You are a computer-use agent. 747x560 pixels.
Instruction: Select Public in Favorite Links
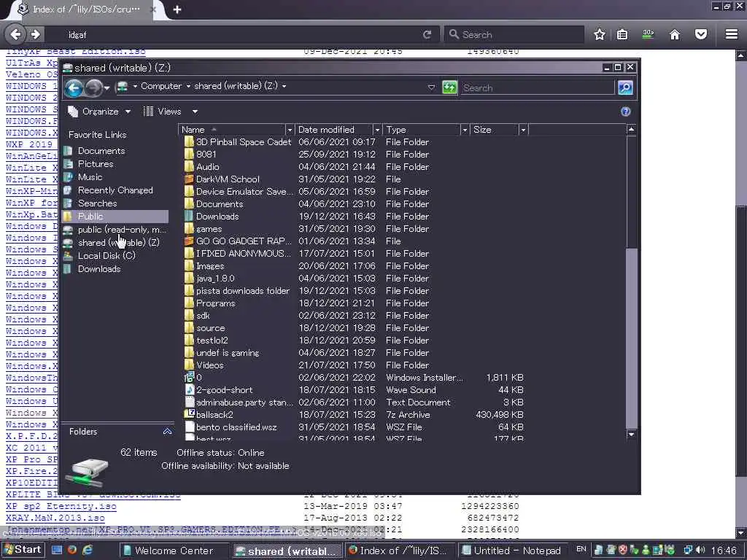pyautogui.click(x=115, y=216)
